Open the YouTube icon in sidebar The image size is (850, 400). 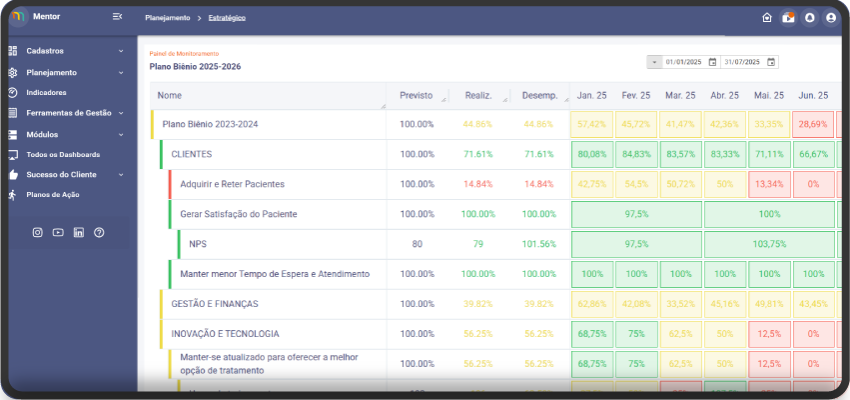(58, 232)
